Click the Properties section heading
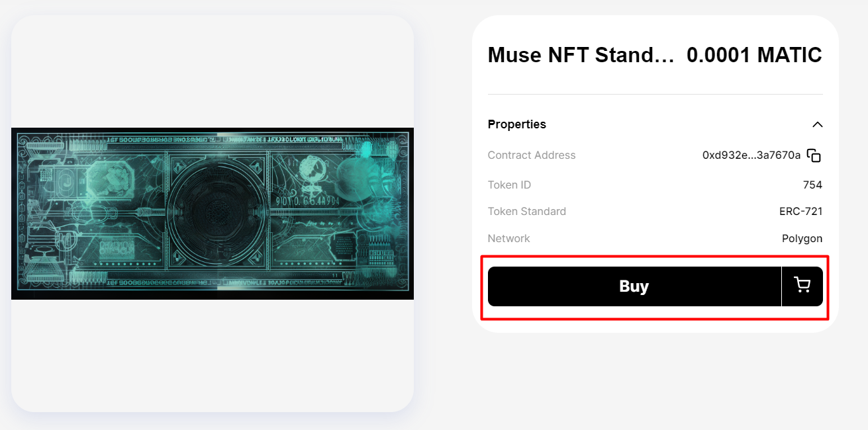Screen dimensions: 868x430 [x=517, y=124]
